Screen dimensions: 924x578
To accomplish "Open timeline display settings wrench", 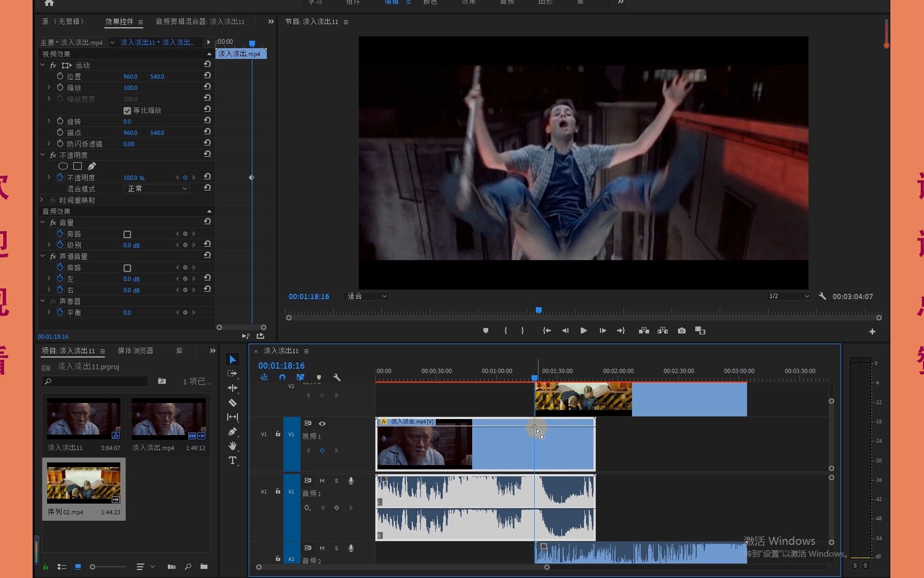I will pos(337,377).
